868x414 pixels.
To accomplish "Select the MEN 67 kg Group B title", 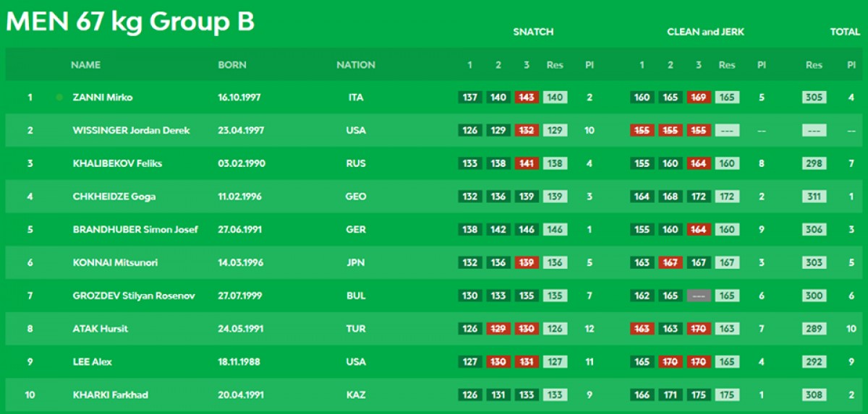I will tap(130, 22).
